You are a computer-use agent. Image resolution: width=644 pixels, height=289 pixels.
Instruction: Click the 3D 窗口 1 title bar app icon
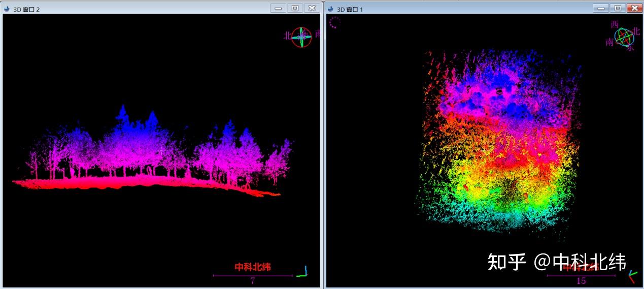(331, 9)
